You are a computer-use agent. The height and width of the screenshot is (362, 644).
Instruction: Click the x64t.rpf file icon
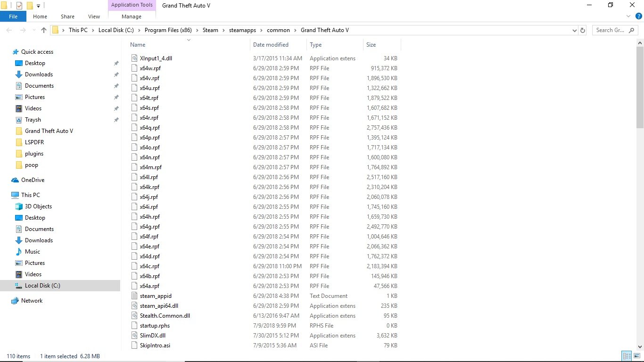[135, 98]
